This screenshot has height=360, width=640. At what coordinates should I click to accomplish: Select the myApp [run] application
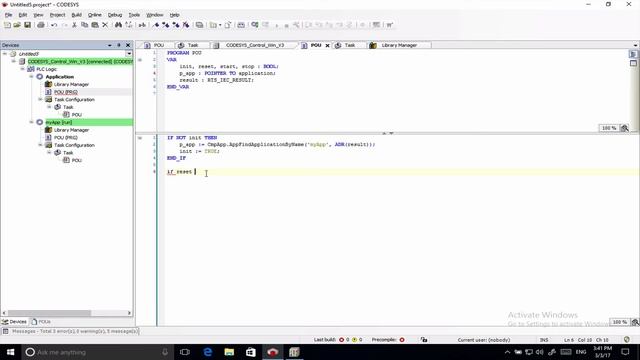pyautogui.click(x=59, y=122)
